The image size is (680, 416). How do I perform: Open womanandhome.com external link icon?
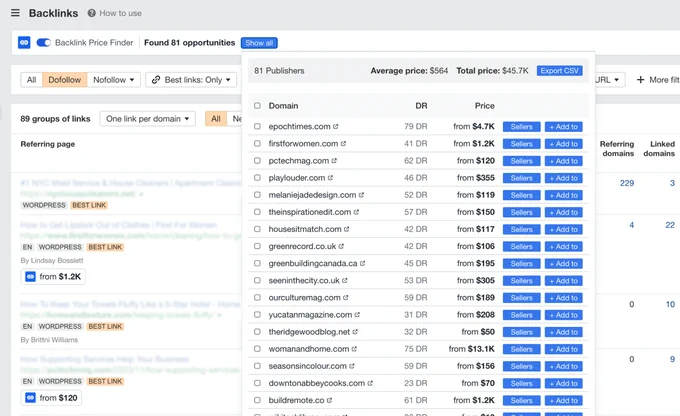[354, 349]
